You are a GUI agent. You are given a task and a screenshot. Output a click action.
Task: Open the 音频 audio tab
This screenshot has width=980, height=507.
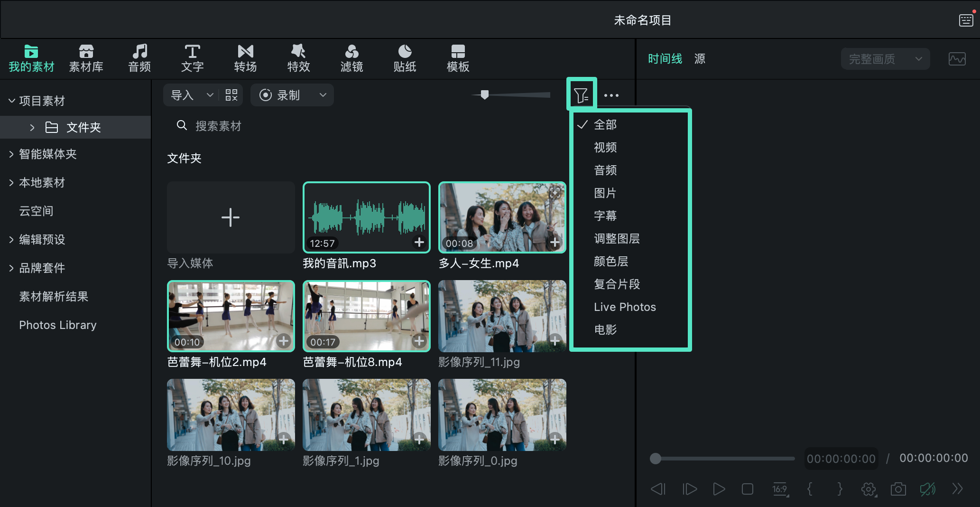point(139,58)
